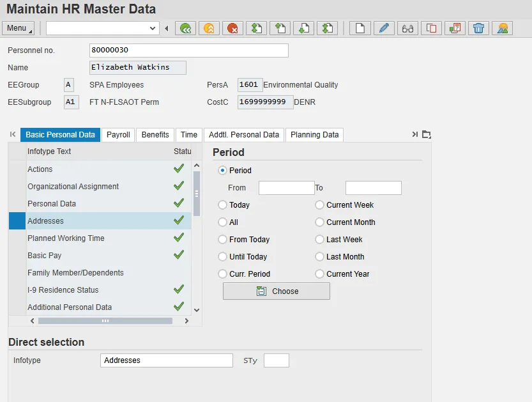Click the Delete trash can icon
Screen dimensions: 532x402
[478, 28]
